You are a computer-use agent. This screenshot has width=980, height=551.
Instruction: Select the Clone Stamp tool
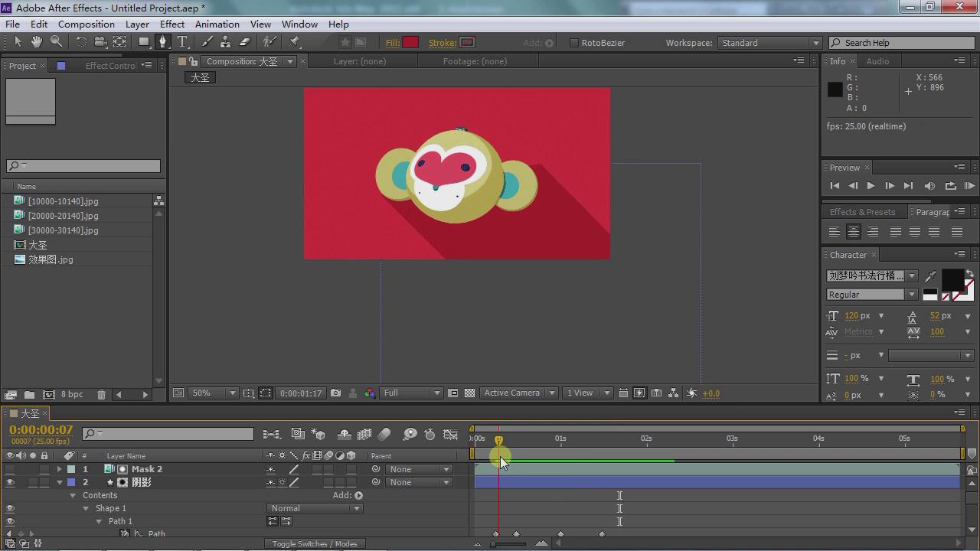point(226,42)
